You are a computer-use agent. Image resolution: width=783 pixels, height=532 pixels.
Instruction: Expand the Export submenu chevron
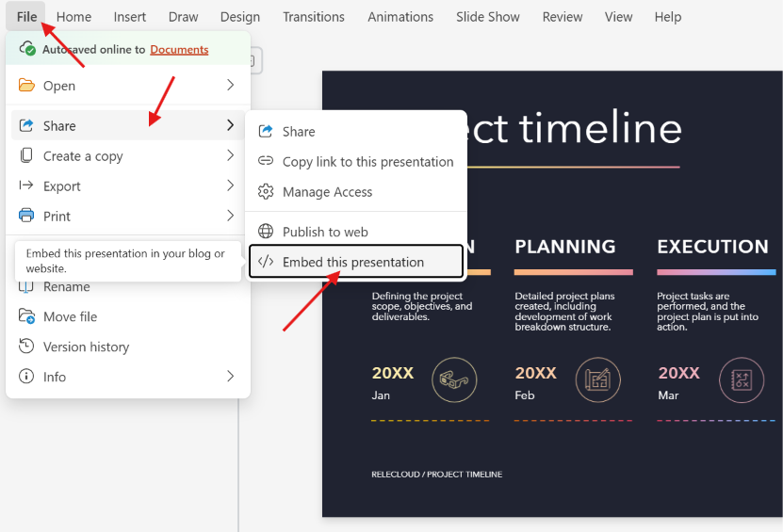pos(230,185)
